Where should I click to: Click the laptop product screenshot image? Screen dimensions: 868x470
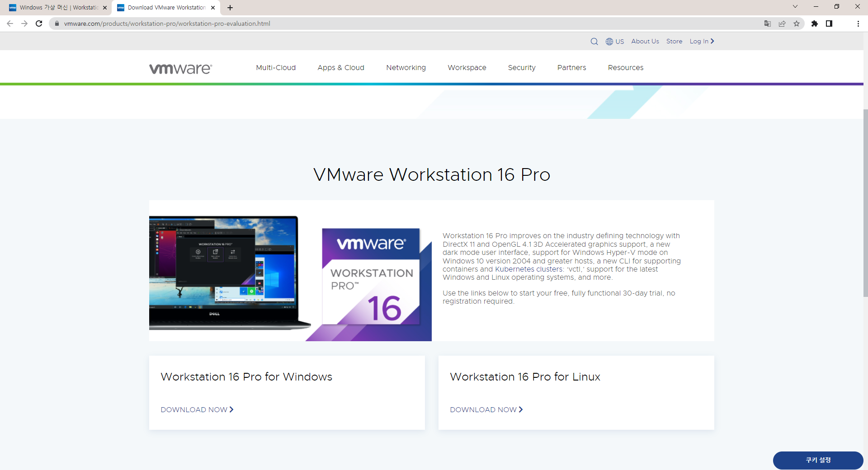230,273
